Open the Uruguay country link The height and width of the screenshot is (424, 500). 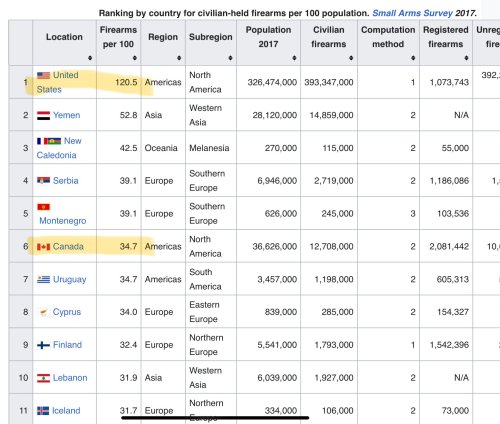[x=70, y=279]
